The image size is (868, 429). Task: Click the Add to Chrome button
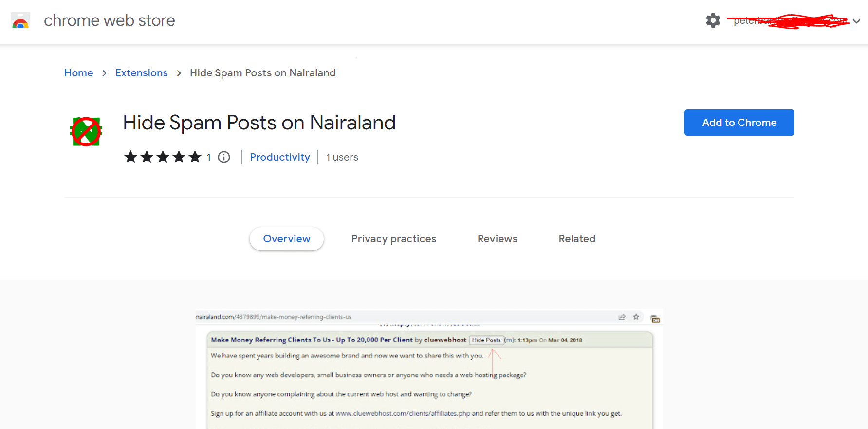click(x=739, y=123)
